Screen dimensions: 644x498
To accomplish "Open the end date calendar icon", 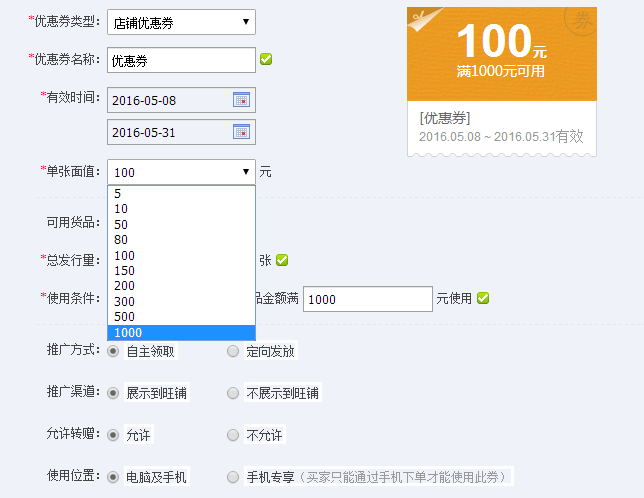I will [241, 131].
